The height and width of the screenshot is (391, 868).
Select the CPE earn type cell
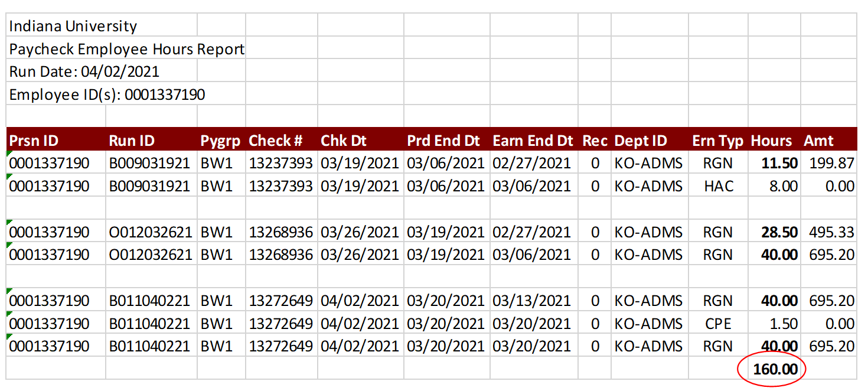pyautogui.click(x=718, y=324)
